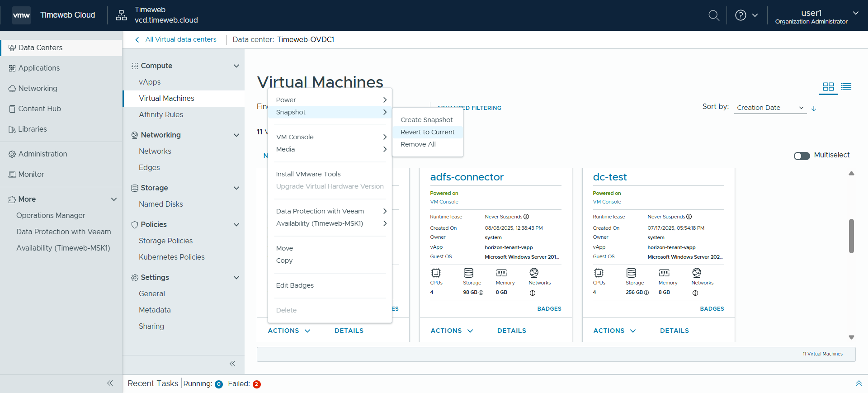Go back to All Virtual data centers
Screen dimensions: 868x393
176,40
